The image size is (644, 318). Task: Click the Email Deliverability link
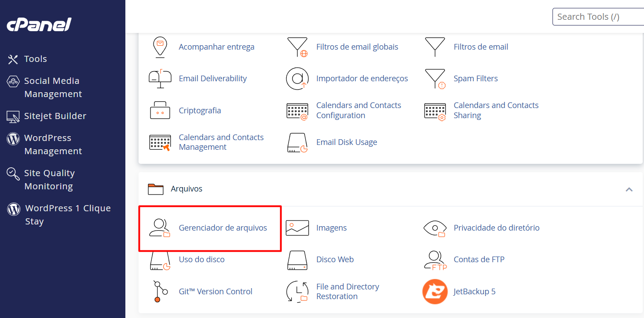click(213, 78)
